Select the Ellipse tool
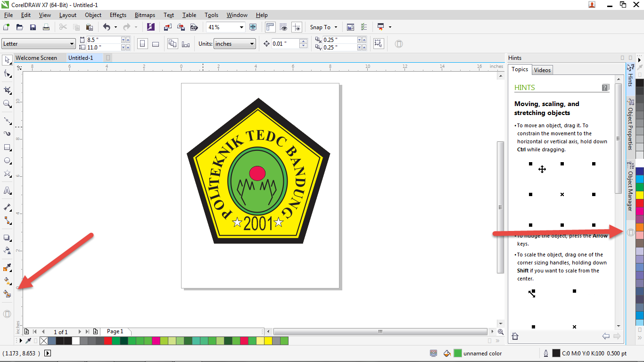The image size is (644, 362). pos(7,161)
